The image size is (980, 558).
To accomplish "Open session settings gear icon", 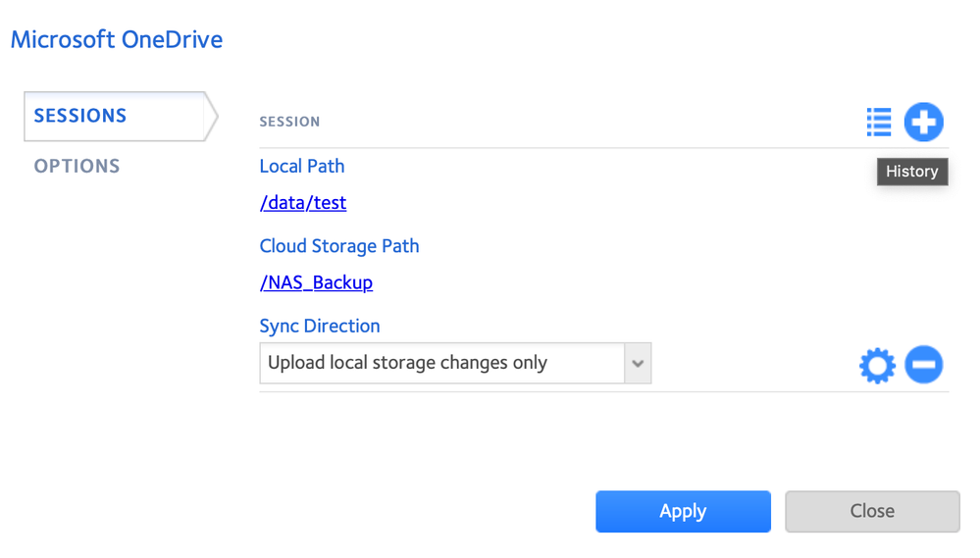I will (x=878, y=365).
